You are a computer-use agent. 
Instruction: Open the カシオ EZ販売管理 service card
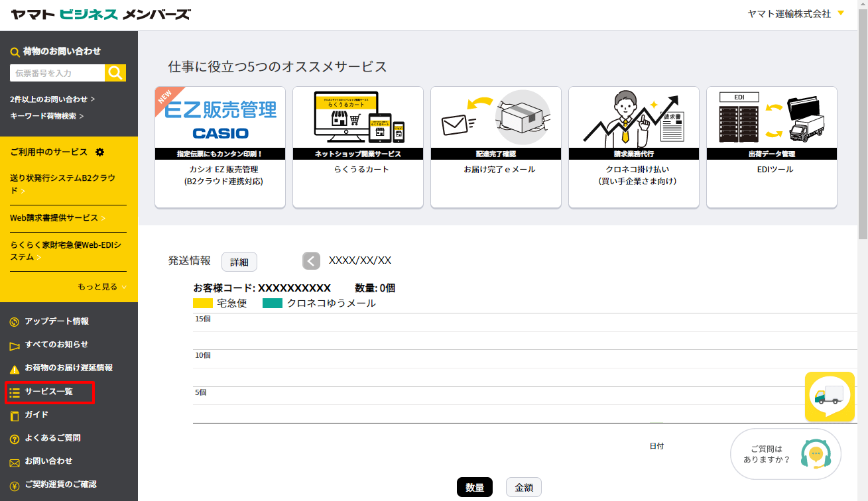[220, 147]
